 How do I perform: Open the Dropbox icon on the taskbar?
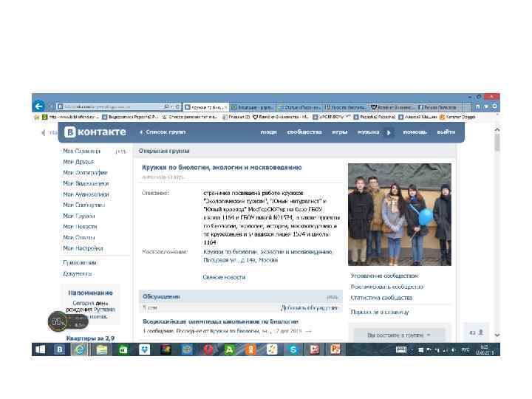144,349
